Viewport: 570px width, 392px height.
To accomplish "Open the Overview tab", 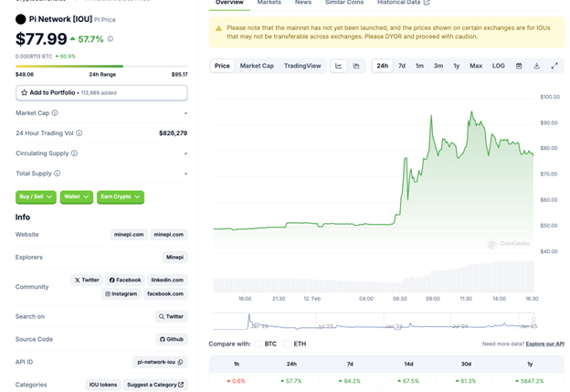I will point(229,3).
